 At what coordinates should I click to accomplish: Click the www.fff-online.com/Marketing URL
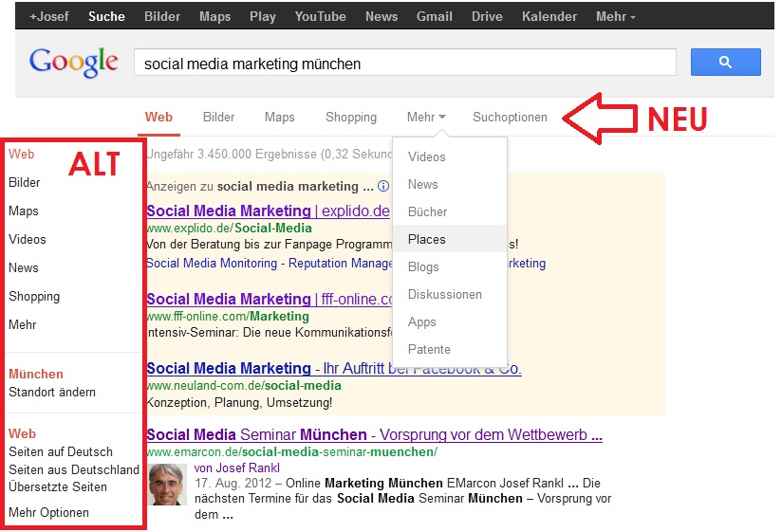point(228,317)
